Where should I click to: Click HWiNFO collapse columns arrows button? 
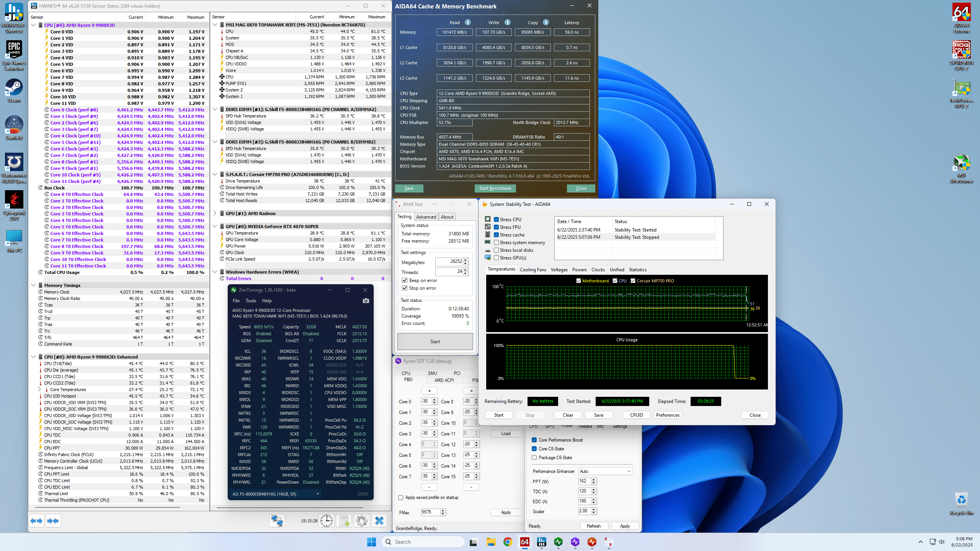coord(53,521)
